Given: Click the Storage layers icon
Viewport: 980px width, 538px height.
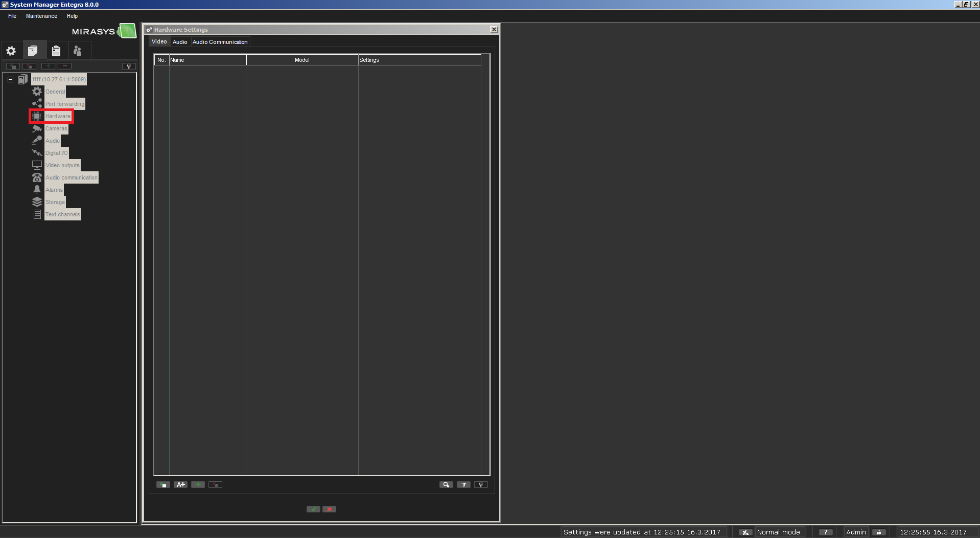Looking at the screenshot, I should (37, 202).
